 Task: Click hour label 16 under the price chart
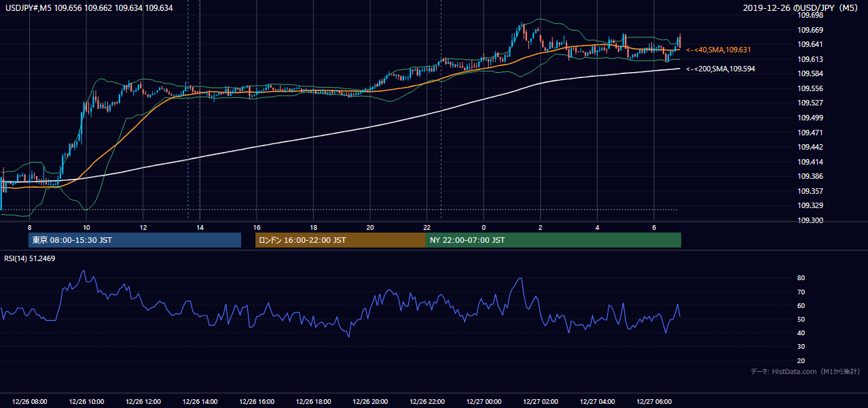pyautogui.click(x=257, y=226)
